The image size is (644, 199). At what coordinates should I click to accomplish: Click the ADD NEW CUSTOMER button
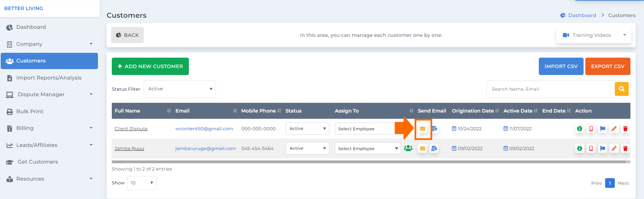(150, 66)
